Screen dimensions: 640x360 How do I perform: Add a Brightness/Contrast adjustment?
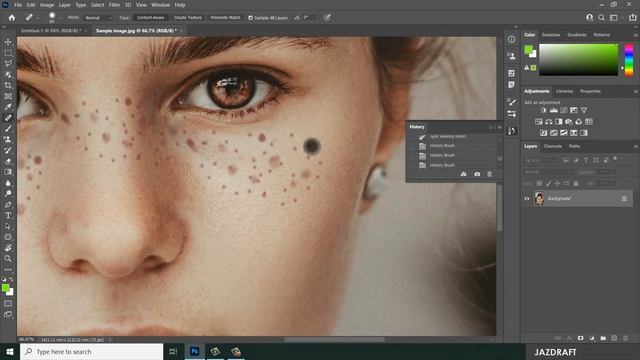point(543,110)
